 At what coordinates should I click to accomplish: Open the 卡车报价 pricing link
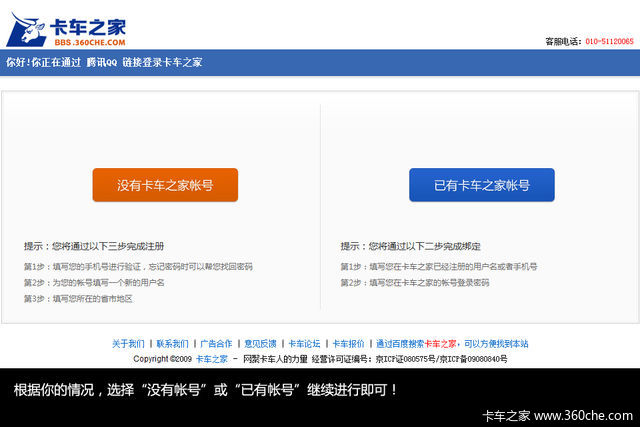tap(348, 344)
